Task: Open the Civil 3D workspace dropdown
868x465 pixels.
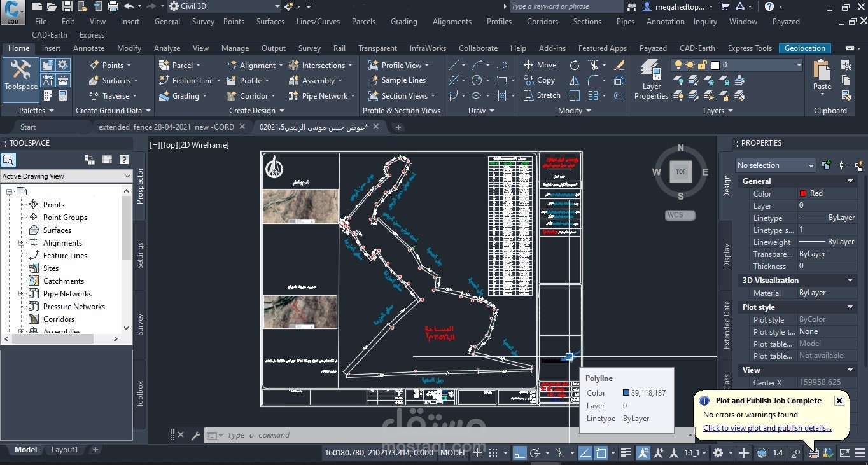Action: (225, 6)
